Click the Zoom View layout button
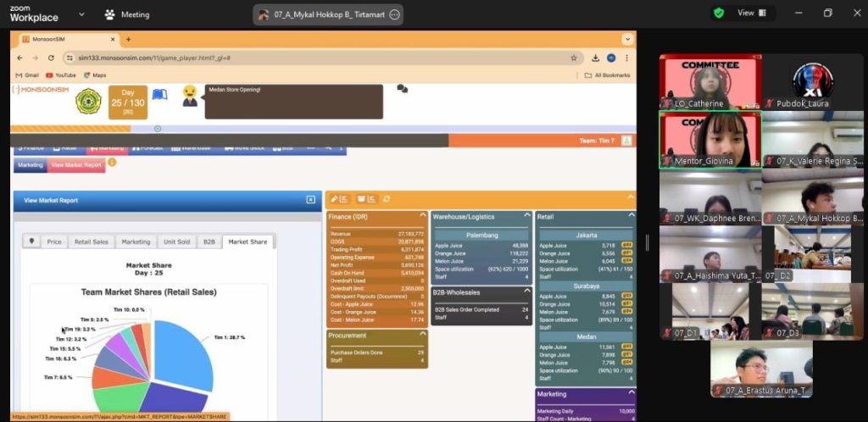Viewport: 868px width, 422px height. [x=752, y=13]
